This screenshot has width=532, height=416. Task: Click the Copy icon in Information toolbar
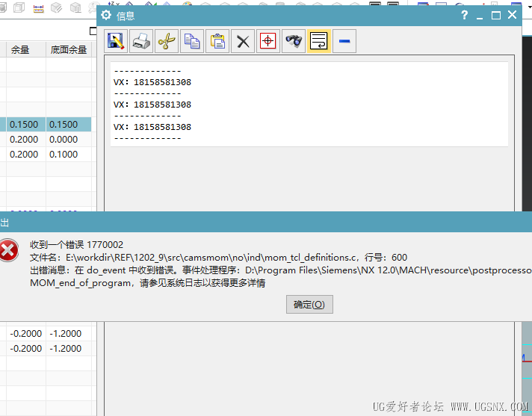[x=192, y=41]
